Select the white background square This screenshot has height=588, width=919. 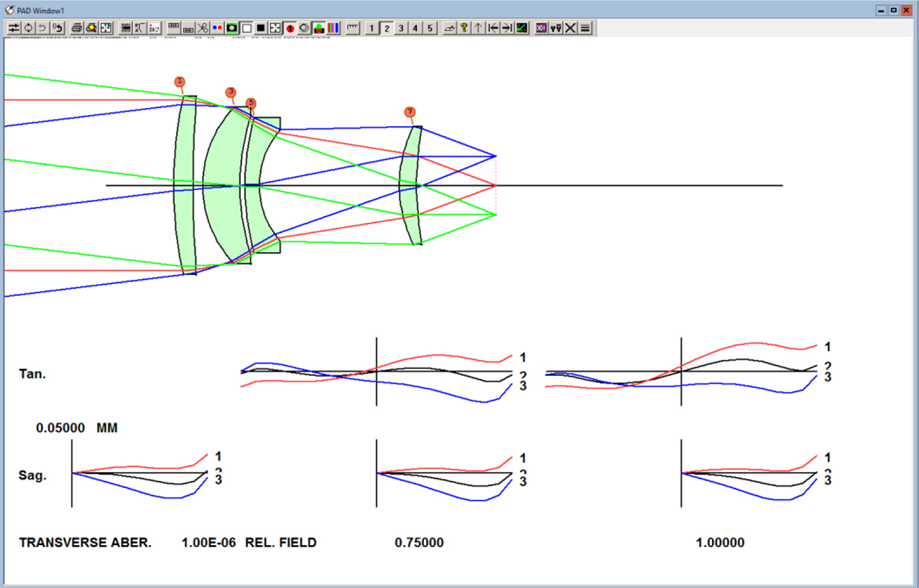coord(246,28)
